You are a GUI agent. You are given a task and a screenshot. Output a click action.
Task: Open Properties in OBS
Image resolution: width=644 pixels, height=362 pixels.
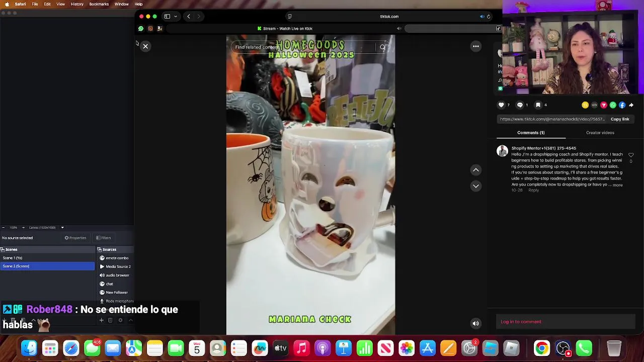(75, 238)
